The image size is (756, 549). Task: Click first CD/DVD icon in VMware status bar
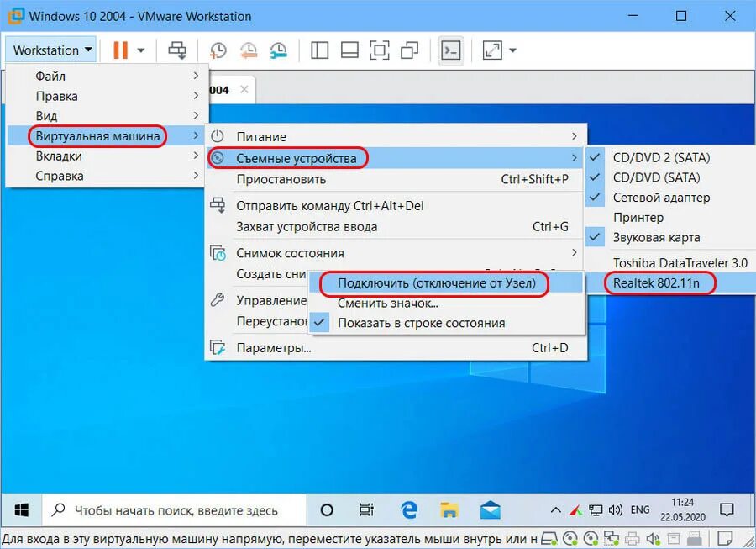(x=570, y=538)
